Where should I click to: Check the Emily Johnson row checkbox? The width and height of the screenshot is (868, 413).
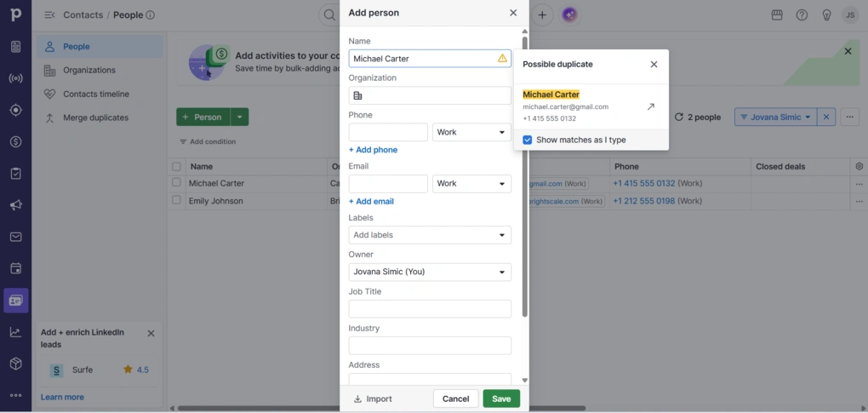(x=176, y=200)
